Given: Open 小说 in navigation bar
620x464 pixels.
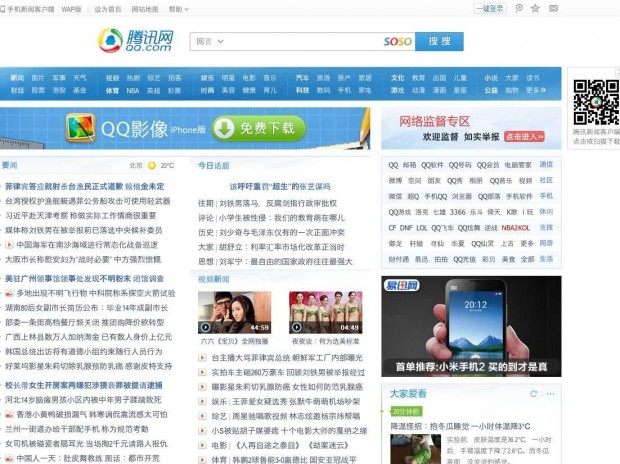Looking at the screenshot, I should [x=491, y=78].
